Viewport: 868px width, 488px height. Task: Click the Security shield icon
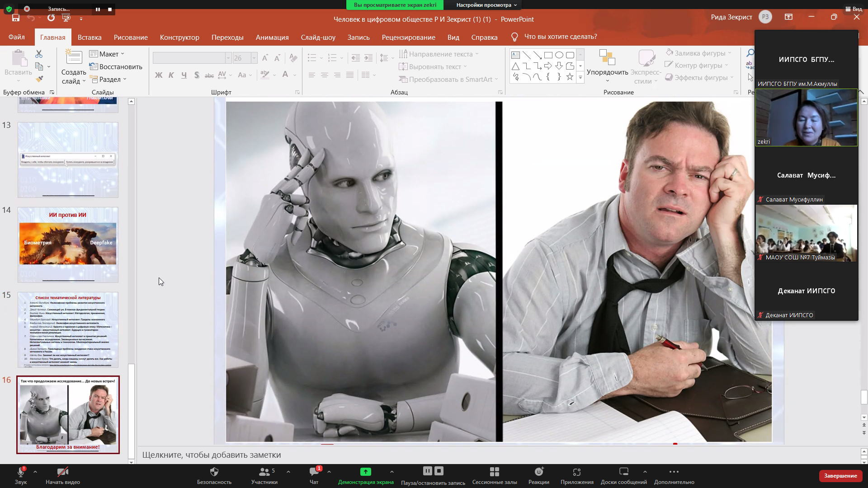coord(214,472)
